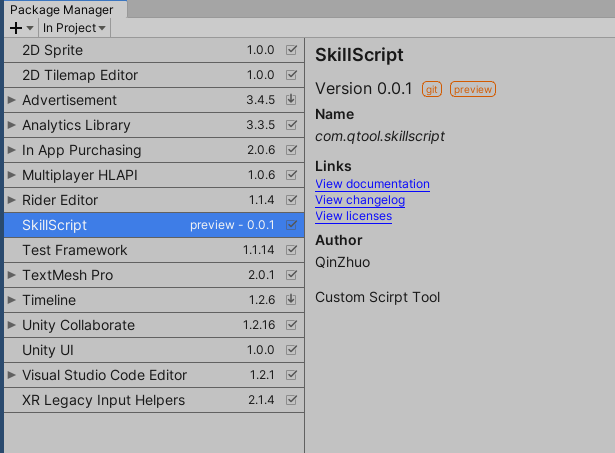Click the installed check icon for Unity UI

click(291, 350)
